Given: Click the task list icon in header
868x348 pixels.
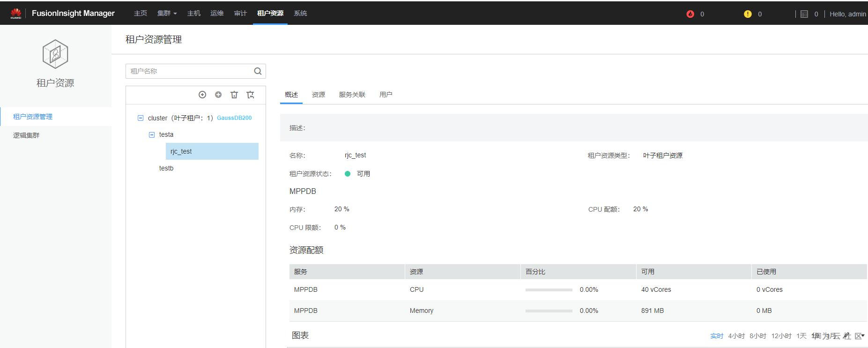Looking at the screenshot, I should 804,14.
